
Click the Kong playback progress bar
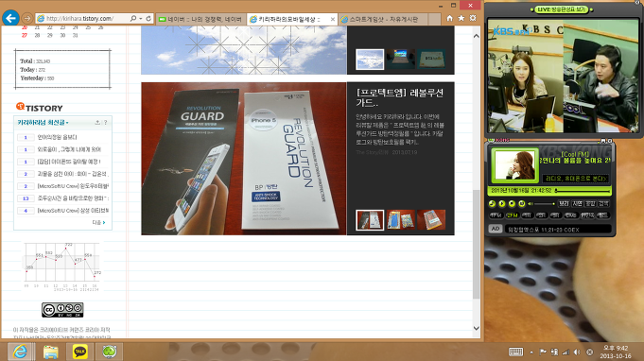coord(583,190)
